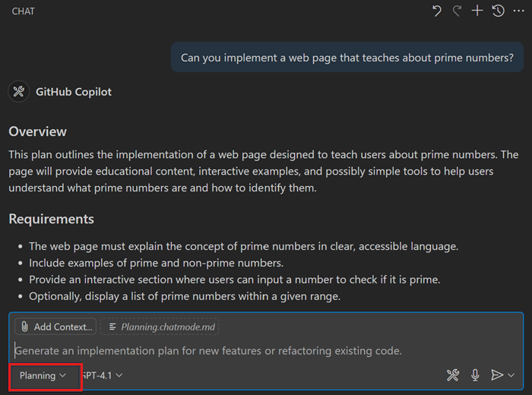Send the message with arrow icon

496,374
